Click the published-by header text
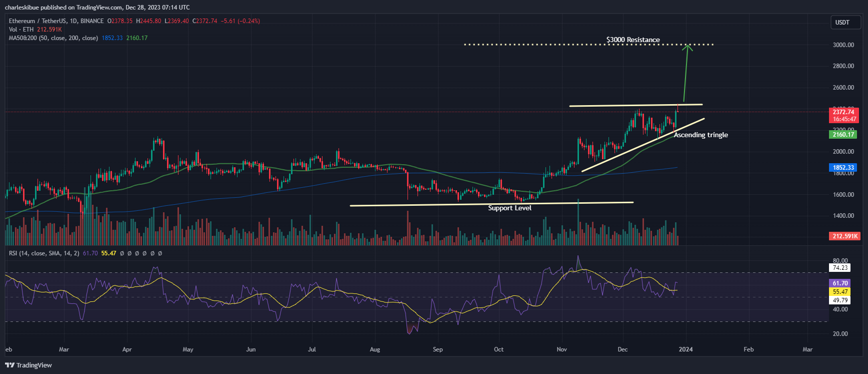 tap(97, 7)
